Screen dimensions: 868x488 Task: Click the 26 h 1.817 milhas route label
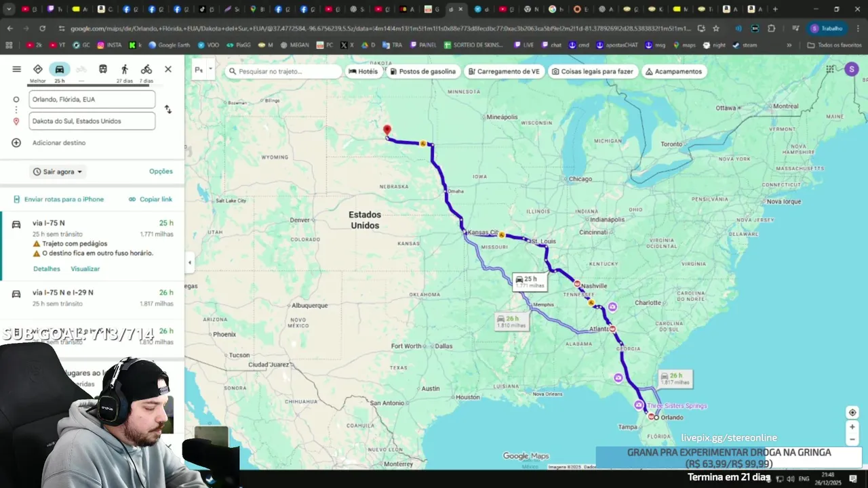pyautogui.click(x=675, y=379)
